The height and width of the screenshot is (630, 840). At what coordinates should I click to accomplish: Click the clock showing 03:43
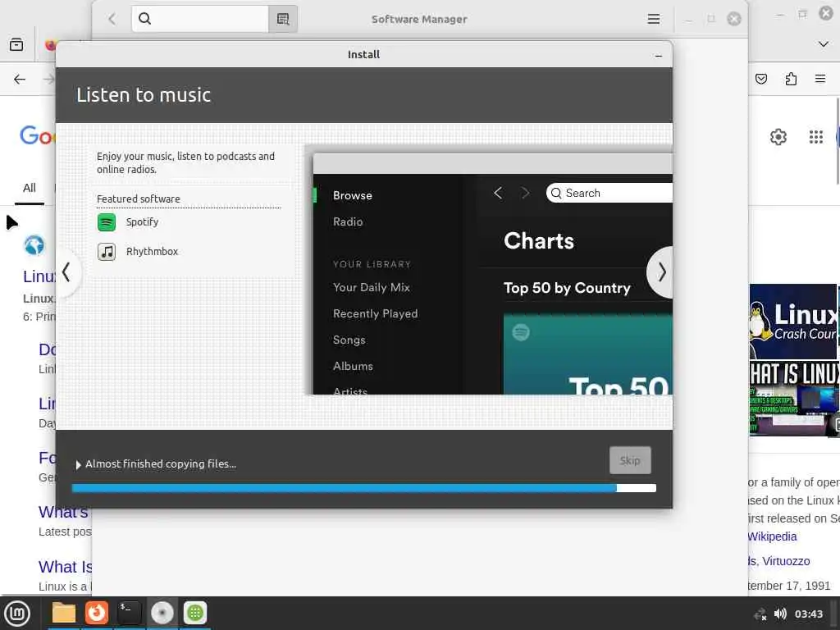tap(808, 614)
